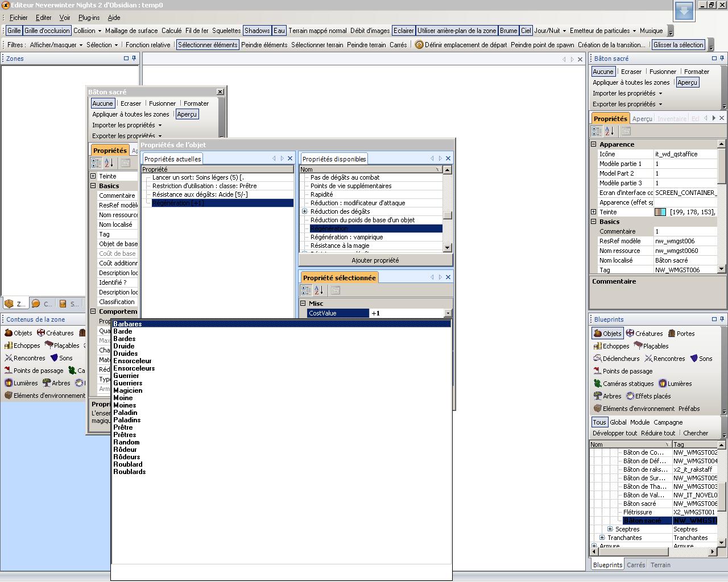Switch to Carrés tab at bottom
This screenshot has height=582, width=728.
[x=636, y=565]
